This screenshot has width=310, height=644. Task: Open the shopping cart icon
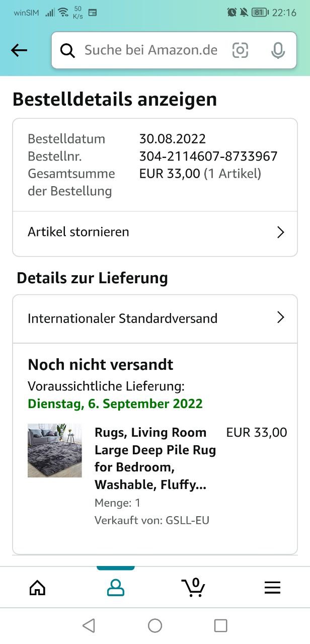(193, 587)
